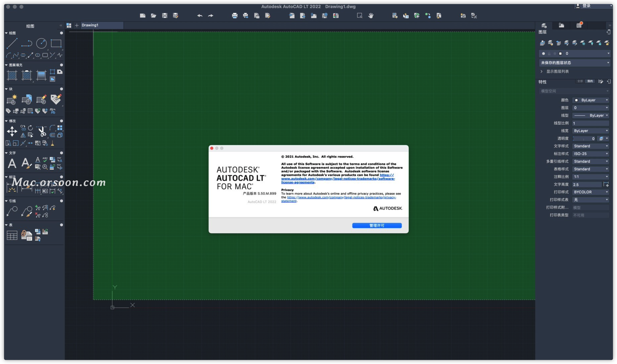Click the 线型比例 input field
Image resolution: width=617 pixels, height=364 pixels.
tap(591, 123)
